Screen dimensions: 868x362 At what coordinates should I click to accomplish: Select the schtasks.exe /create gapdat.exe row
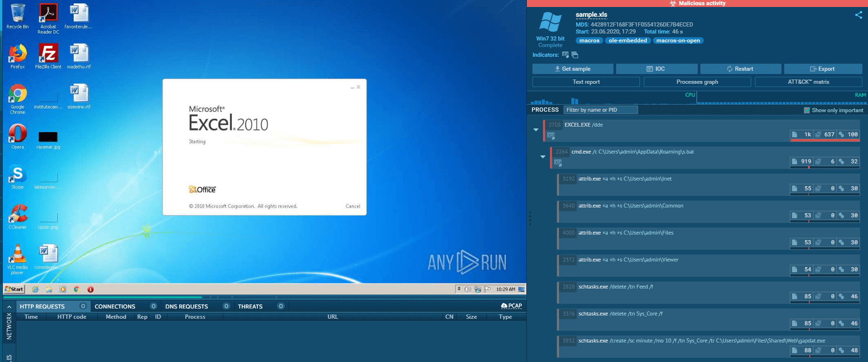tap(708, 346)
